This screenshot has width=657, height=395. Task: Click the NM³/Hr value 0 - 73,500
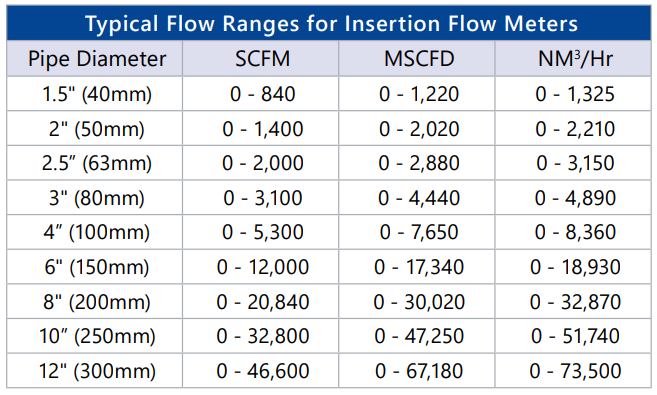(x=575, y=371)
